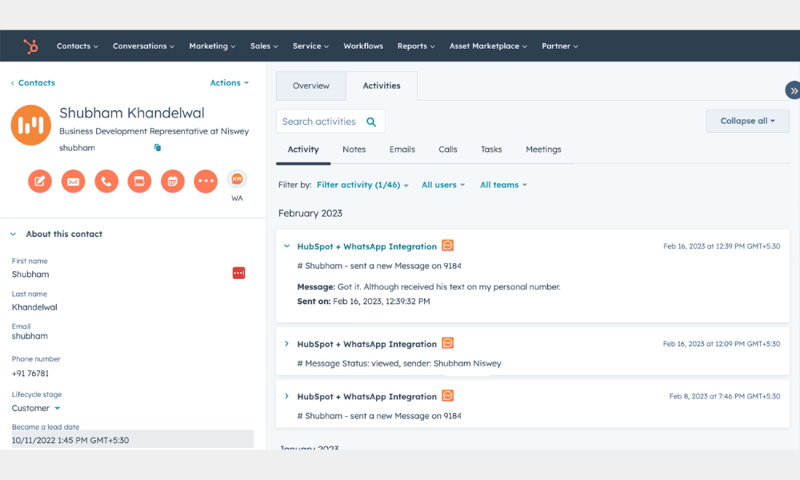Expand the Feb 16 12:09 PM activity card
Viewport: 800px width, 480px height.
[x=287, y=344]
